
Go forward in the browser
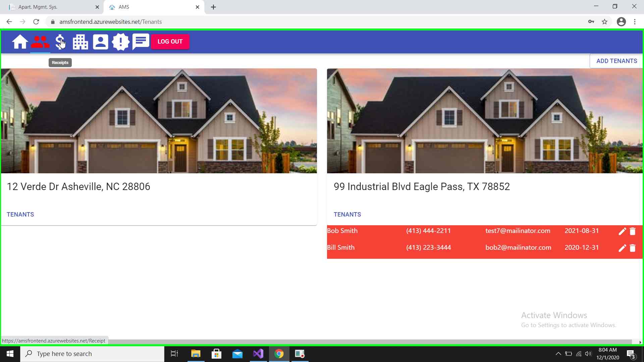click(22, 22)
